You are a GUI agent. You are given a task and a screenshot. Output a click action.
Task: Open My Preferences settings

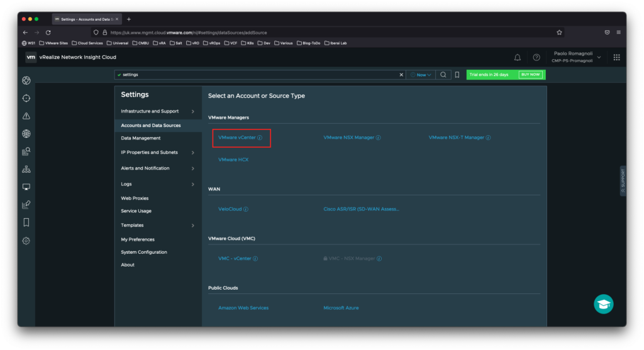pyautogui.click(x=138, y=239)
